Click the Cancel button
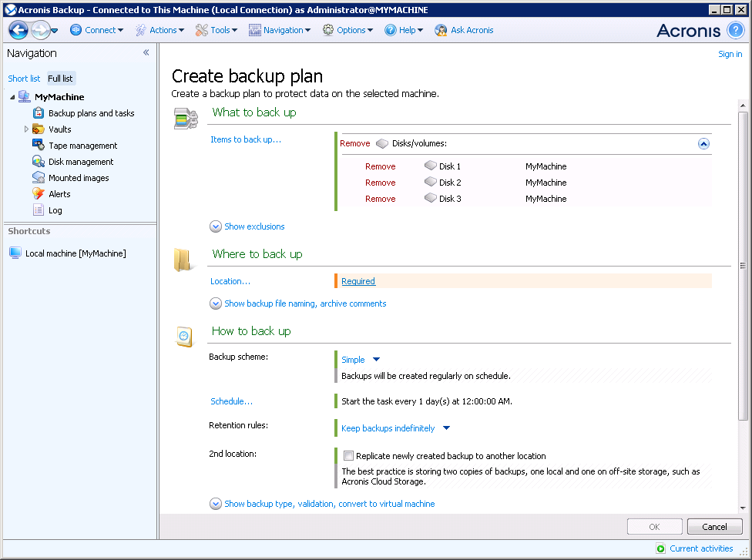 (714, 526)
